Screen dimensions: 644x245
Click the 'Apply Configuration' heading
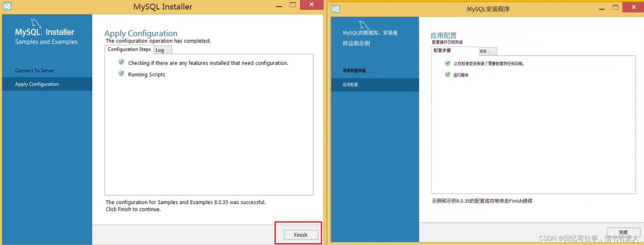[141, 33]
